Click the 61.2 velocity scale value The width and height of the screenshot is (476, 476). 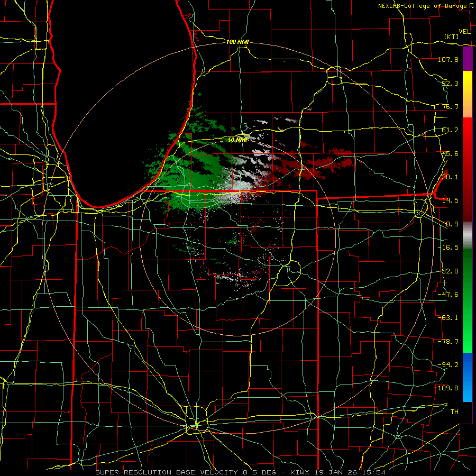(x=450, y=130)
